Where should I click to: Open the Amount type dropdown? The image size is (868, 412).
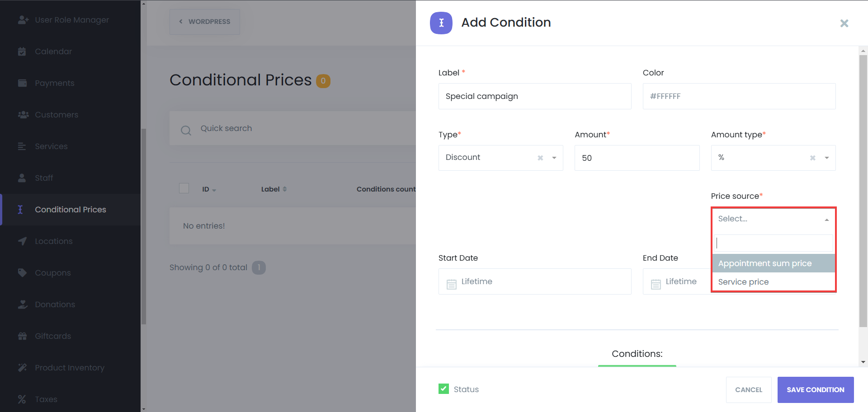(x=826, y=158)
